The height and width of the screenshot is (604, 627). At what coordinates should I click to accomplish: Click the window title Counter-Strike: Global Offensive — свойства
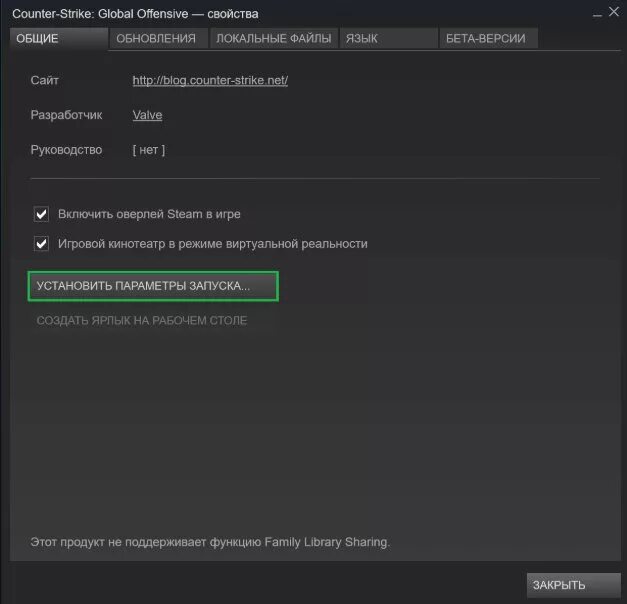point(135,14)
